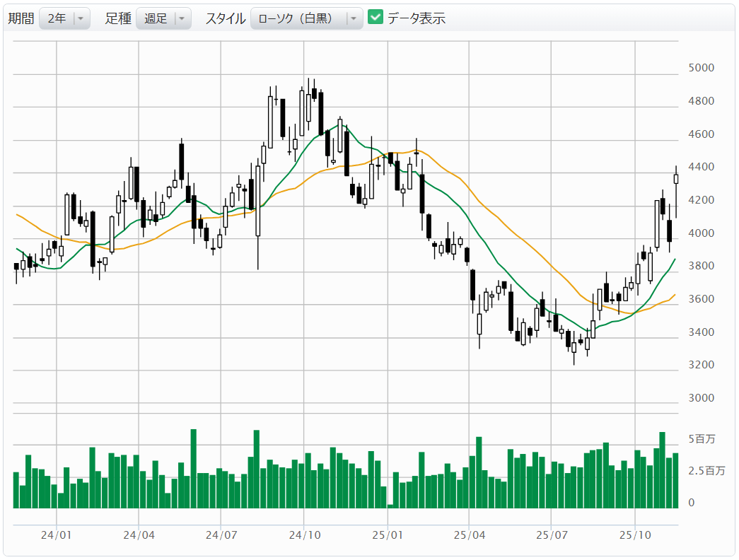Uncheck the green データ表示 checkbox

(376, 18)
